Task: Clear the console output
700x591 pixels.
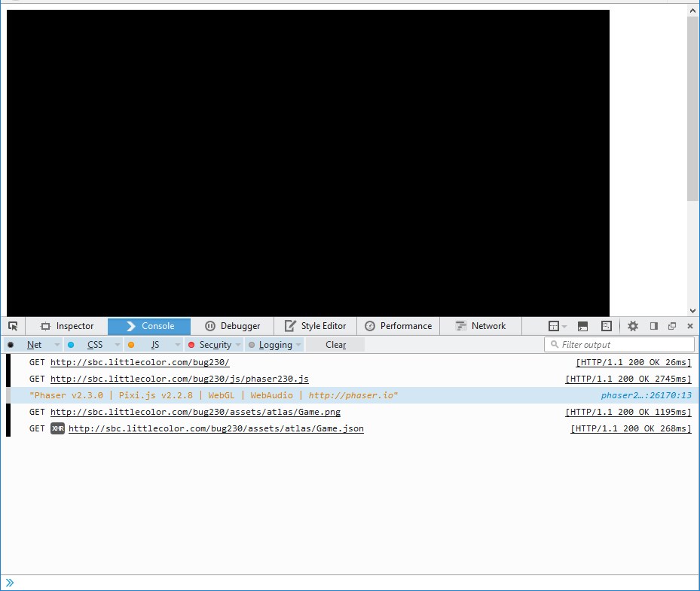Action: pos(335,345)
